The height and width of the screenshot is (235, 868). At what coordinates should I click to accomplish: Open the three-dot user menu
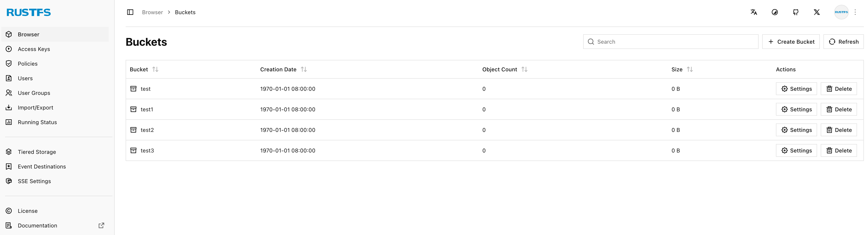pos(855,12)
